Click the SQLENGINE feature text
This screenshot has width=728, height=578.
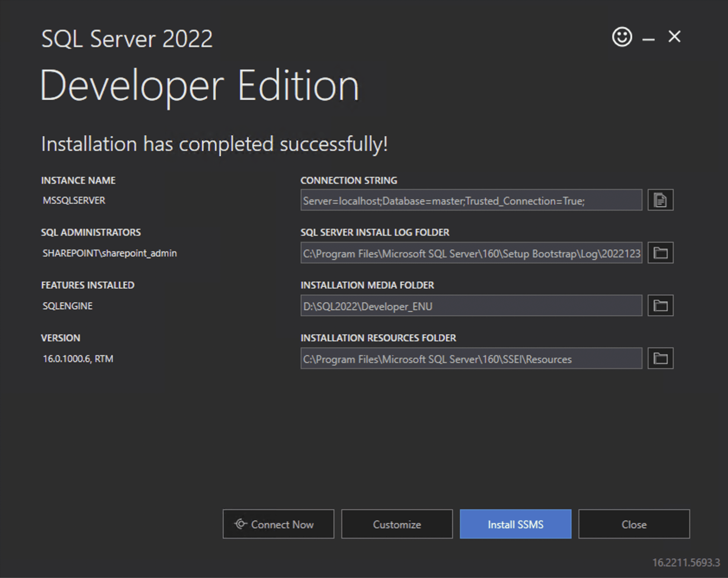(x=67, y=306)
